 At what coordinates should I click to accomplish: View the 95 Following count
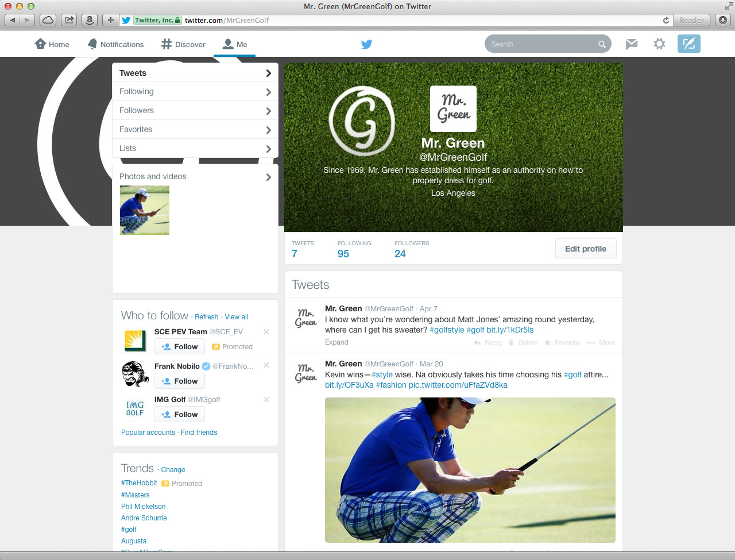point(354,249)
